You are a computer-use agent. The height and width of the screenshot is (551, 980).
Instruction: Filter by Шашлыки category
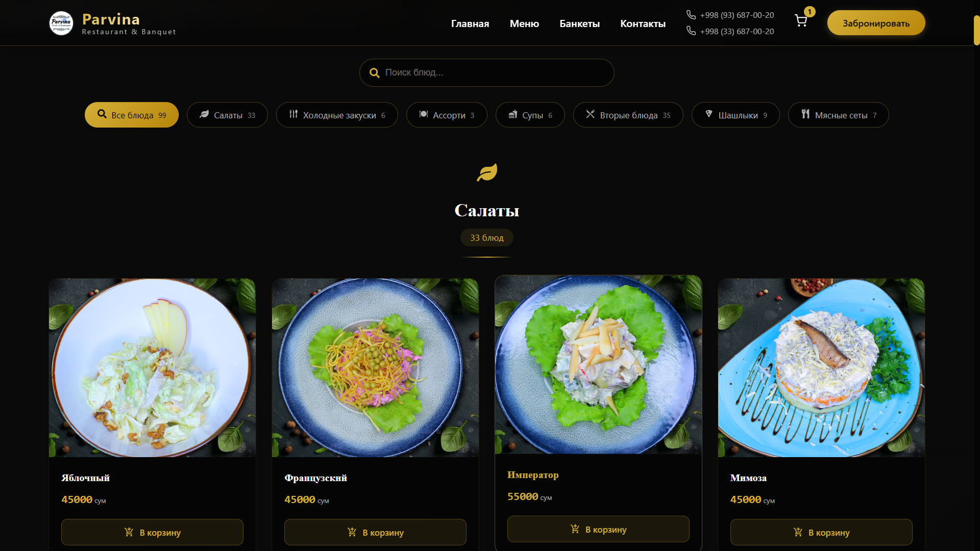pyautogui.click(x=736, y=115)
